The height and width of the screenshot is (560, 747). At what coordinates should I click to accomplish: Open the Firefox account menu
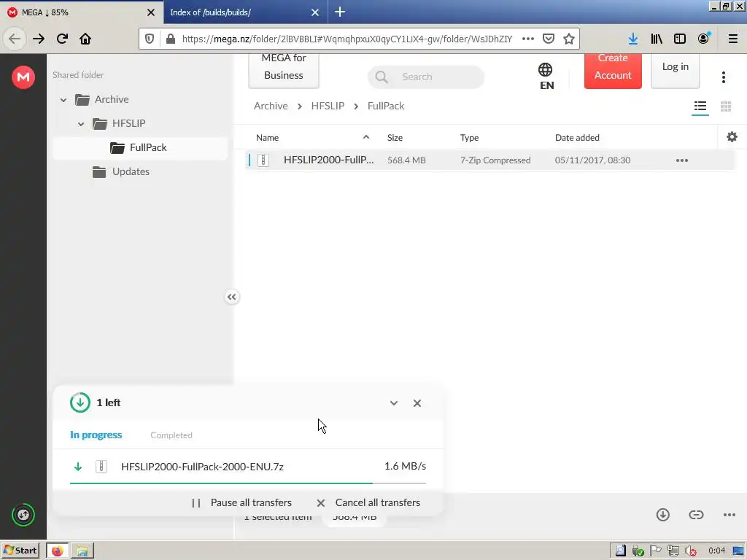point(704,38)
